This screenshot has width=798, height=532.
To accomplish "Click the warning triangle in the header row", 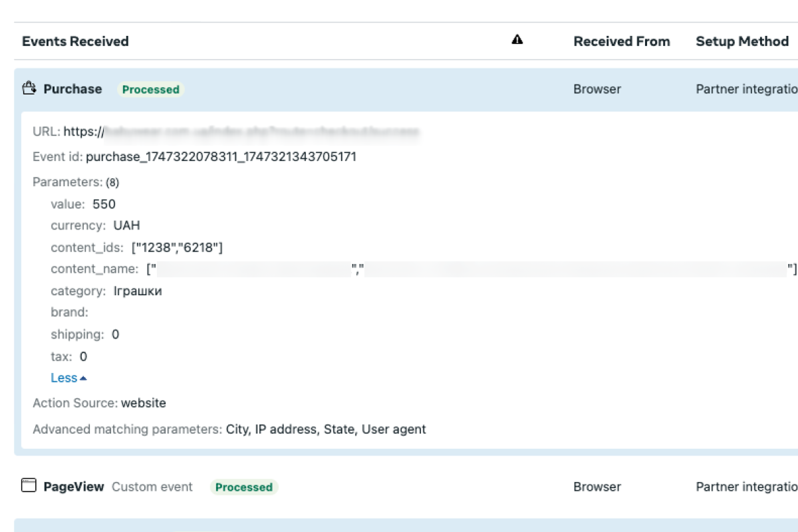I will 517,40.
